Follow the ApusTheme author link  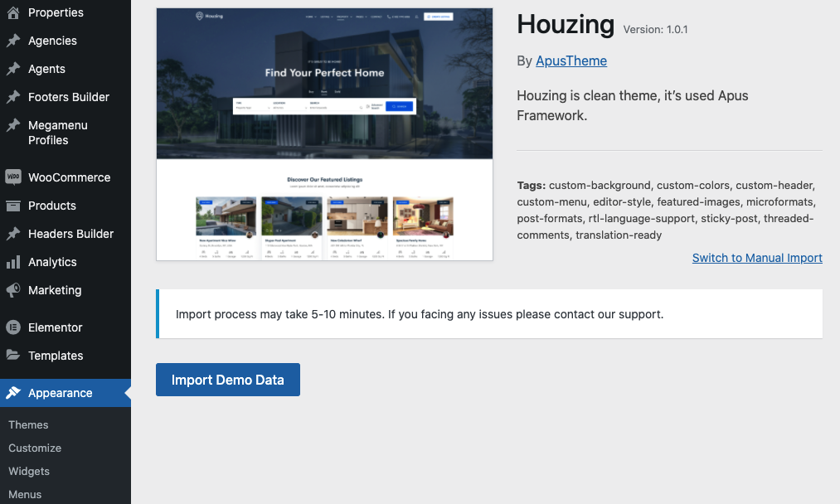[571, 61]
